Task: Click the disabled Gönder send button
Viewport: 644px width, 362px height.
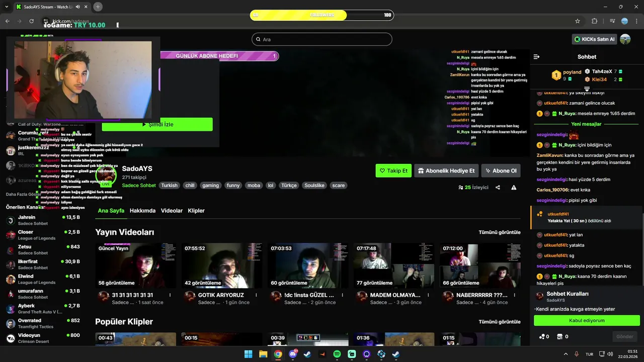Action: [x=625, y=336]
